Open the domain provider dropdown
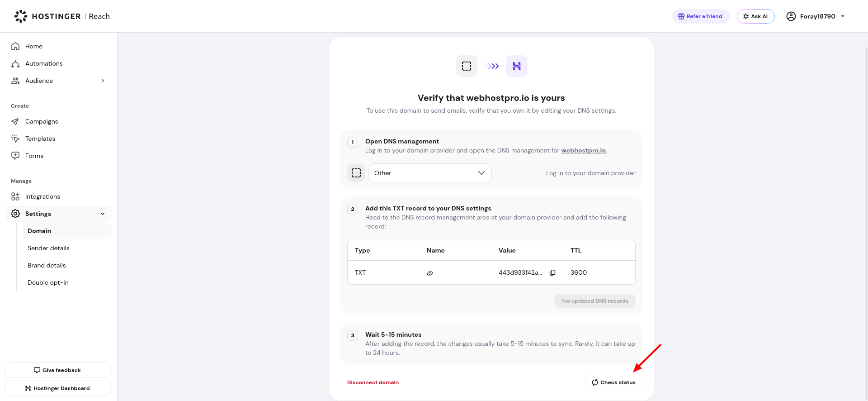 click(x=430, y=173)
